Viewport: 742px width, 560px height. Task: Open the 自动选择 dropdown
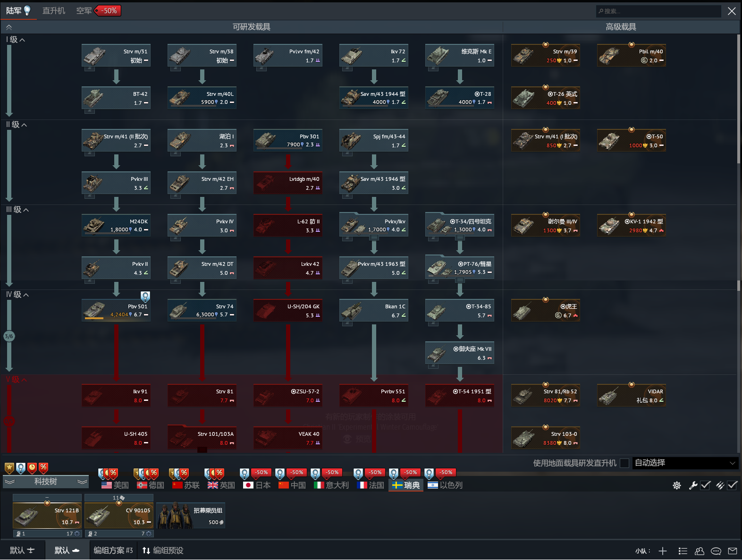(x=685, y=463)
